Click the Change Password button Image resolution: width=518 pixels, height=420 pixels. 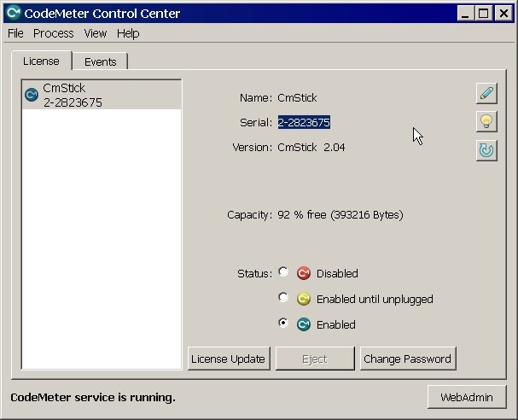point(408,359)
